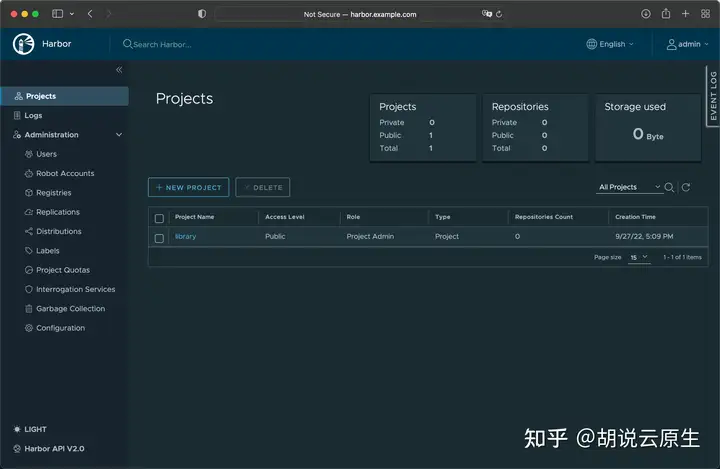Open Registries page

[53, 192]
